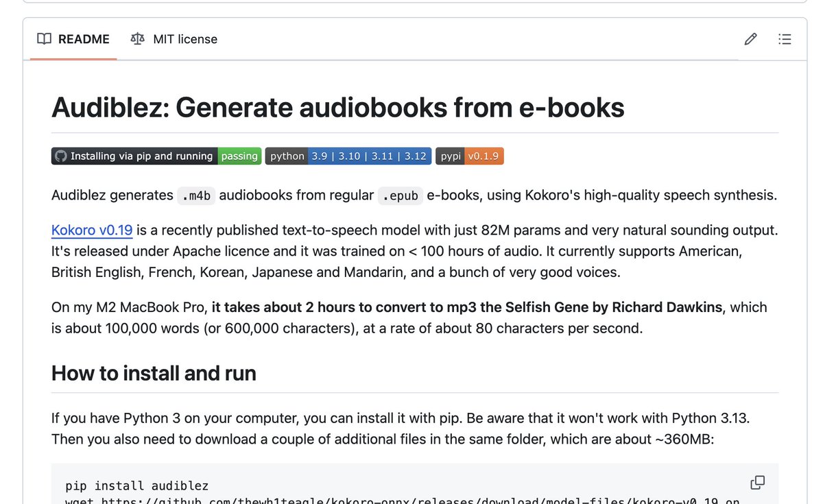The height and width of the screenshot is (504, 823).
Task: Copy the pip install code block
Action: point(758,483)
